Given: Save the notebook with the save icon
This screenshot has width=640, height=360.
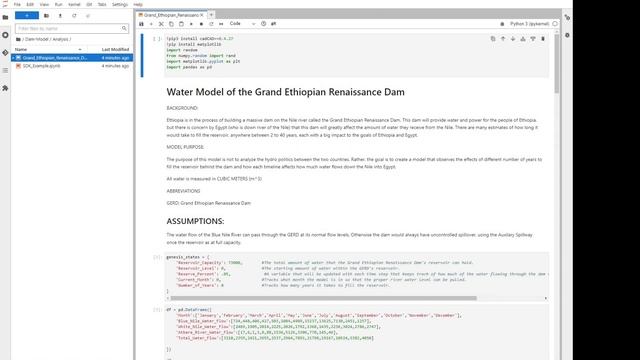Looking at the screenshot, I should tap(141, 24).
